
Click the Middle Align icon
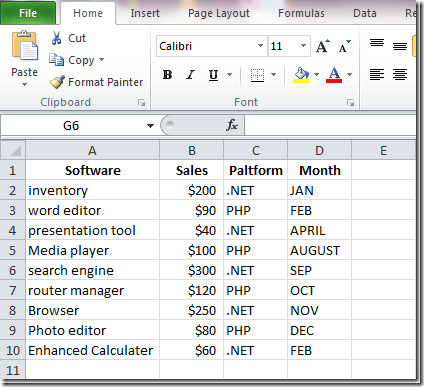tap(400, 46)
